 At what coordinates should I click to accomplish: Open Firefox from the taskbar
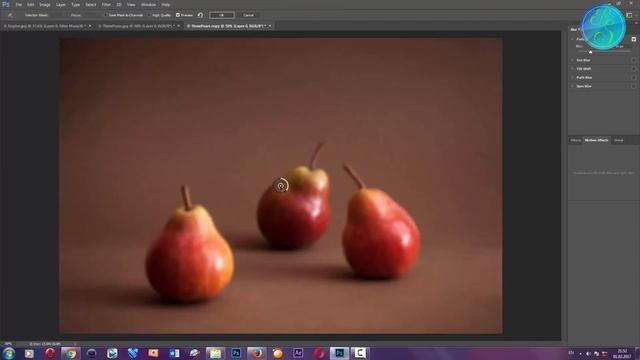click(x=257, y=353)
